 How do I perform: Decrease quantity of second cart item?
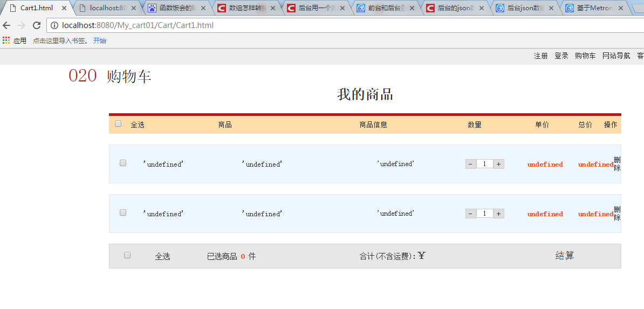[471, 214]
